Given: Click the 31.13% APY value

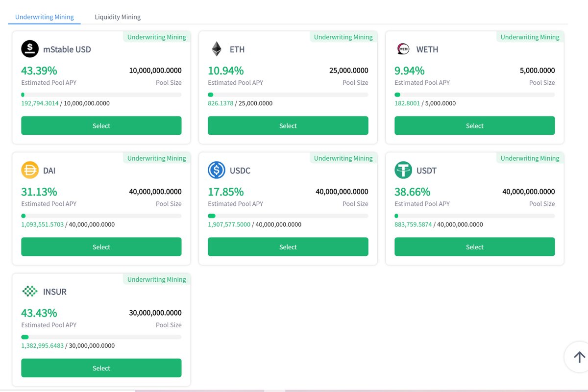Looking at the screenshot, I should [x=39, y=191].
